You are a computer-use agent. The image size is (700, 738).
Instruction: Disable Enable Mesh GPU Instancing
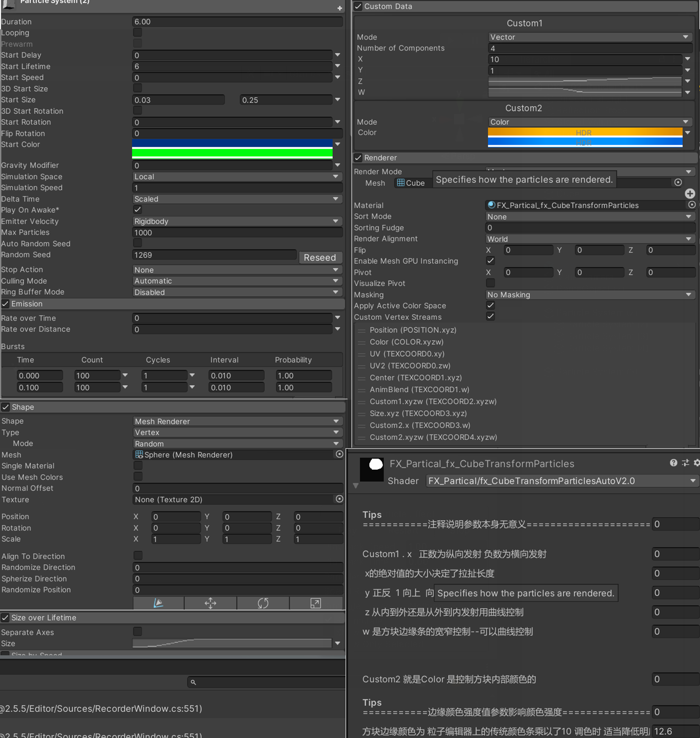click(491, 261)
